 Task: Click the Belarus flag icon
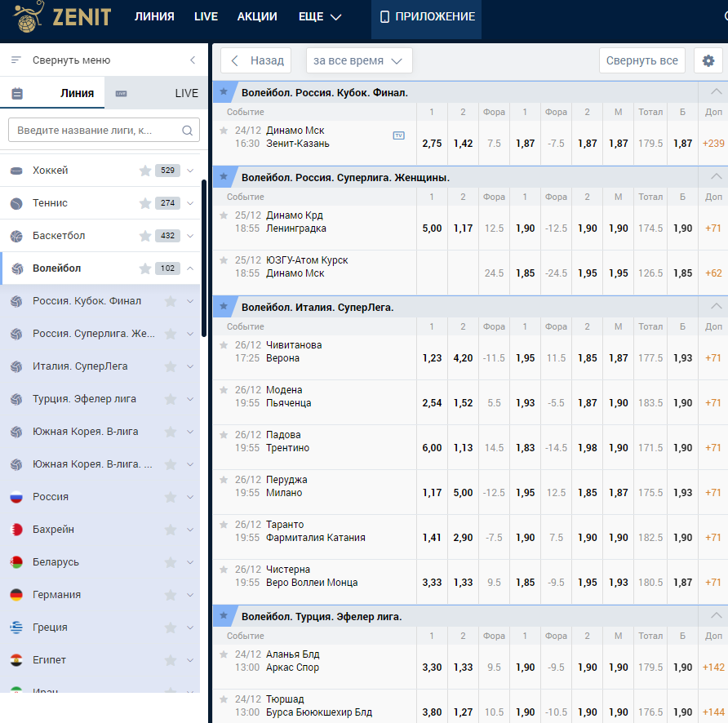click(16, 562)
